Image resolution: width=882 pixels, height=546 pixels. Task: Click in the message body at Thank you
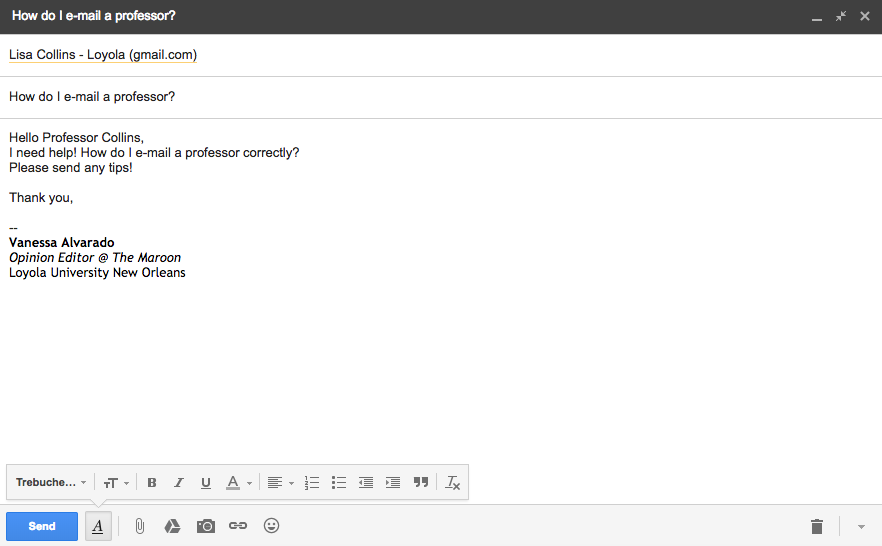click(x=41, y=198)
